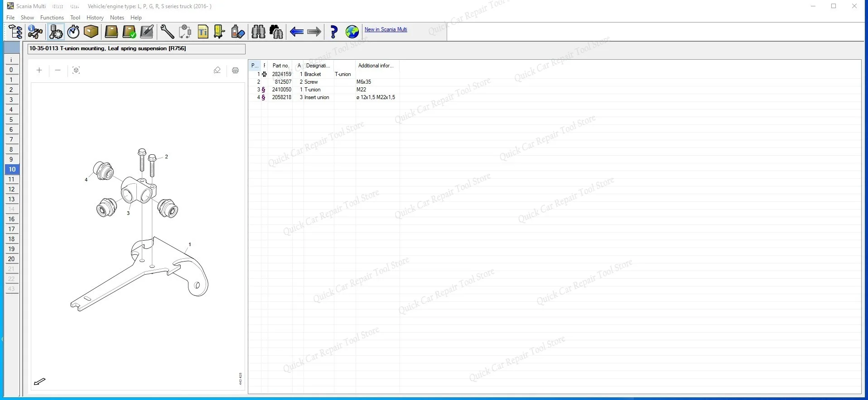Click the double binoculars advanced search icon
This screenshot has height=400, width=868.
276,32
